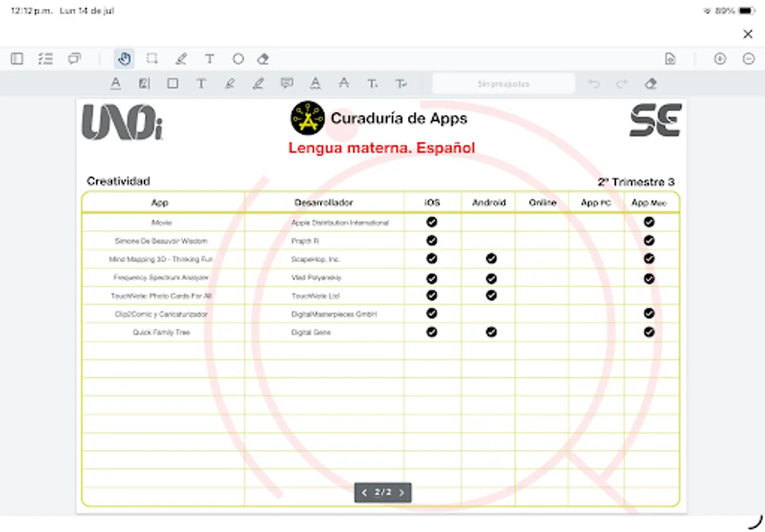Viewport: 765px width, 532px height.
Task: Toggle App Mac checkmark for Quick Family Tree
Action: pyautogui.click(x=649, y=332)
